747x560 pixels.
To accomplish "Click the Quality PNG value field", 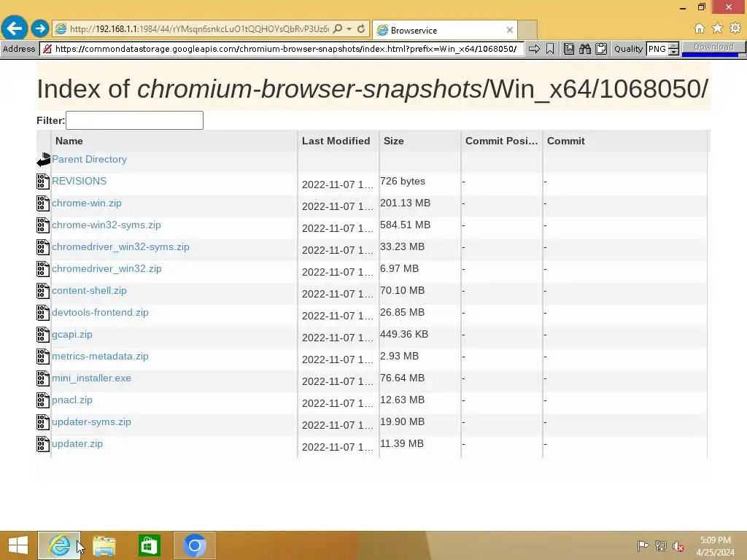I will pyautogui.click(x=657, y=49).
